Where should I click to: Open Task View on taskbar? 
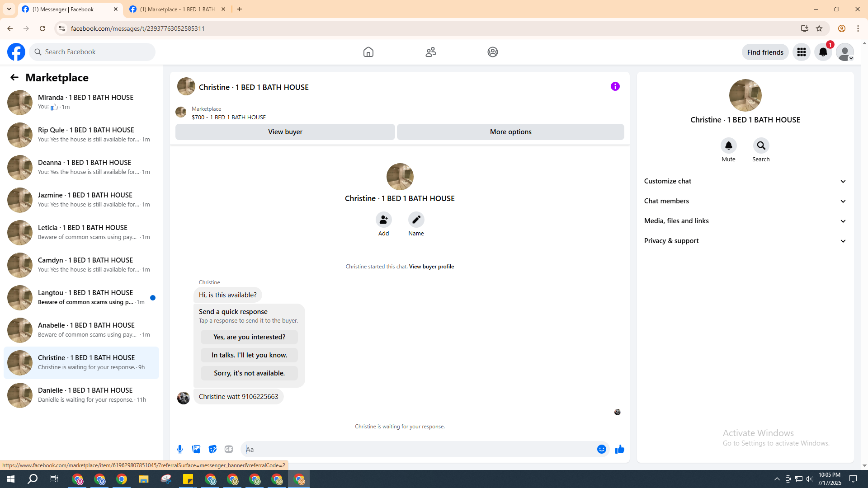[x=54, y=479]
